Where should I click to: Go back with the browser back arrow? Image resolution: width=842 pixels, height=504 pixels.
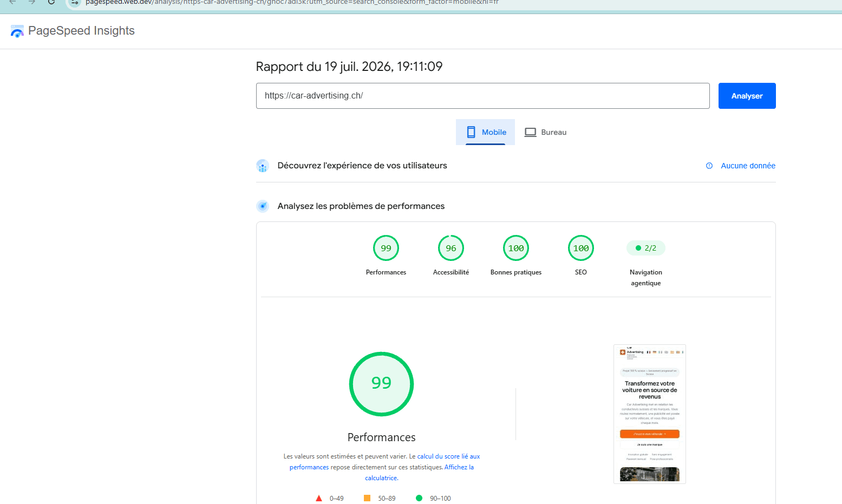12,2
